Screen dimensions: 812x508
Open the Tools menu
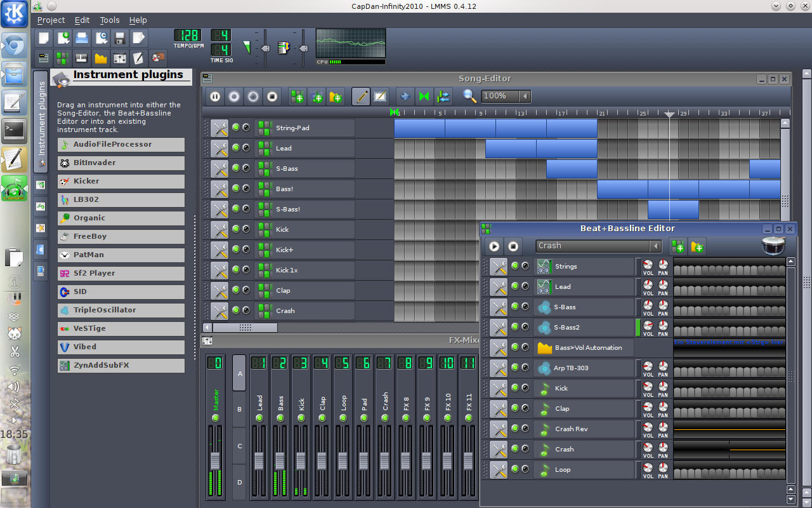click(109, 20)
